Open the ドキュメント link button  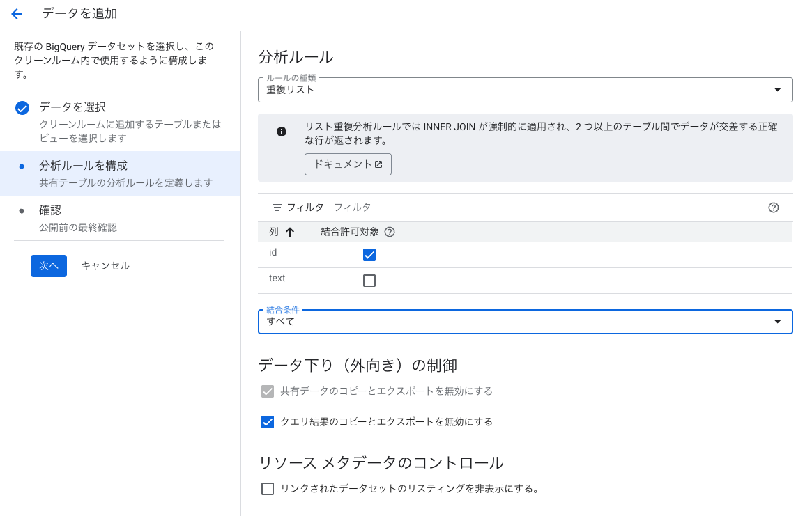(348, 164)
